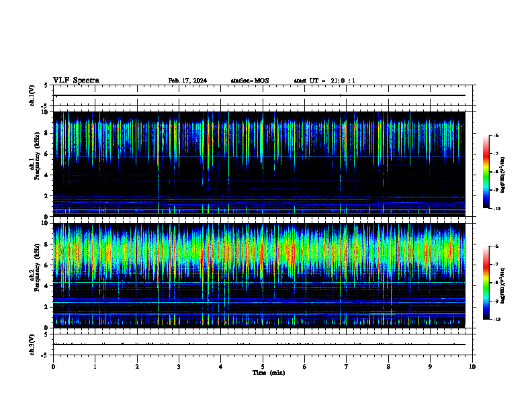Image resolution: width=532 pixels, height=411 pixels.
Task: Click the "2" kHz tick on ch.2 frequency axis
Action: click(x=47, y=307)
